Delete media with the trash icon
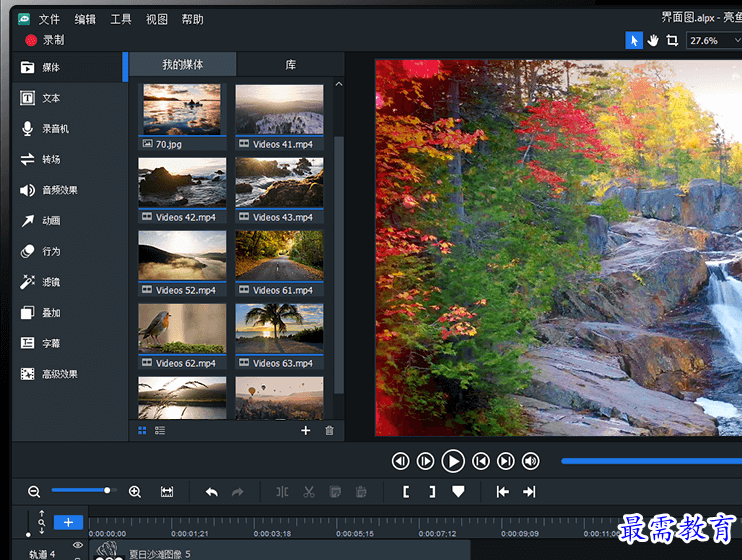This screenshot has width=742, height=560. coord(329,431)
